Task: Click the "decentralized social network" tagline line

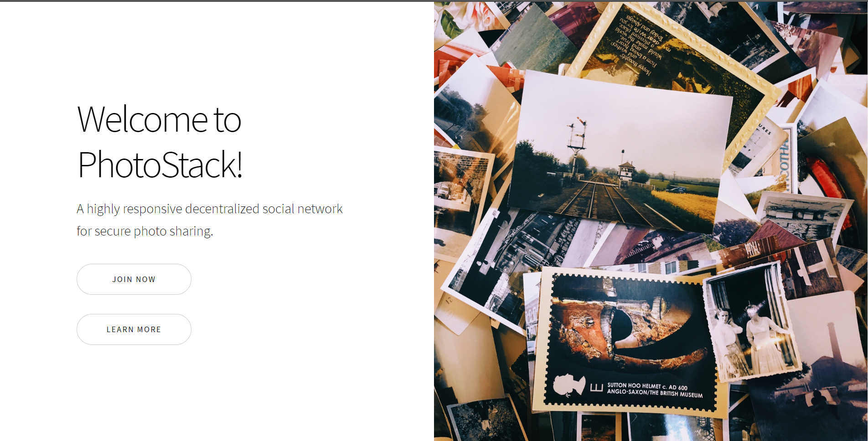Action: tap(210, 209)
